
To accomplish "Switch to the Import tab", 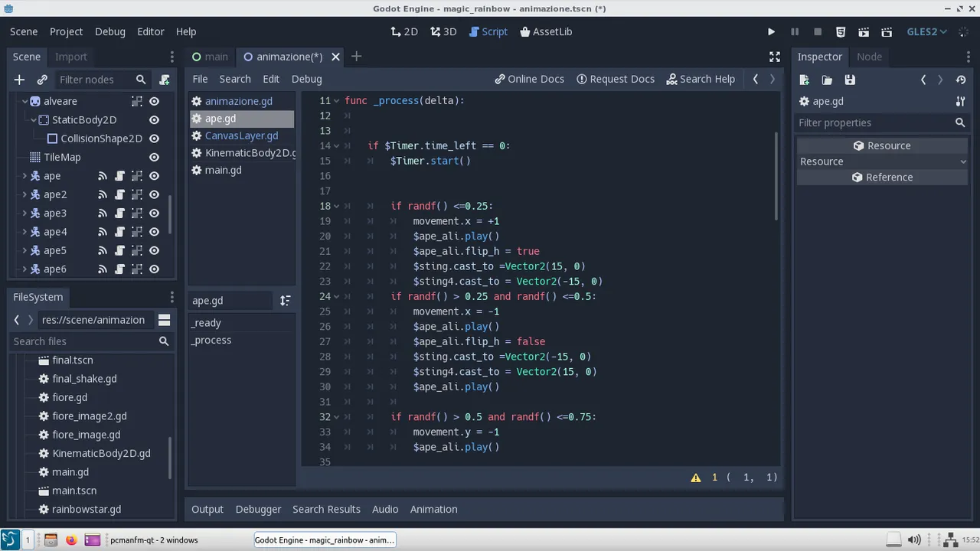I will [x=71, y=57].
